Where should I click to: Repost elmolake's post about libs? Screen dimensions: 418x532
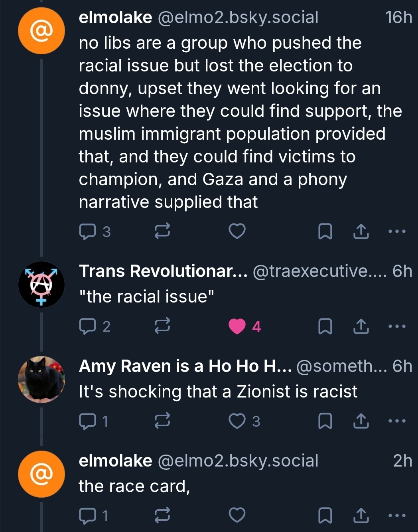[162, 231]
